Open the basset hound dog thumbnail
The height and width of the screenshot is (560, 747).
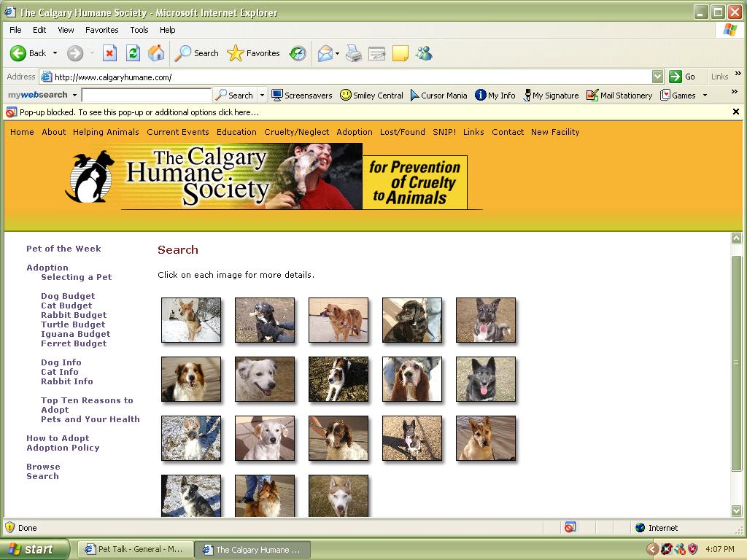pos(412,379)
